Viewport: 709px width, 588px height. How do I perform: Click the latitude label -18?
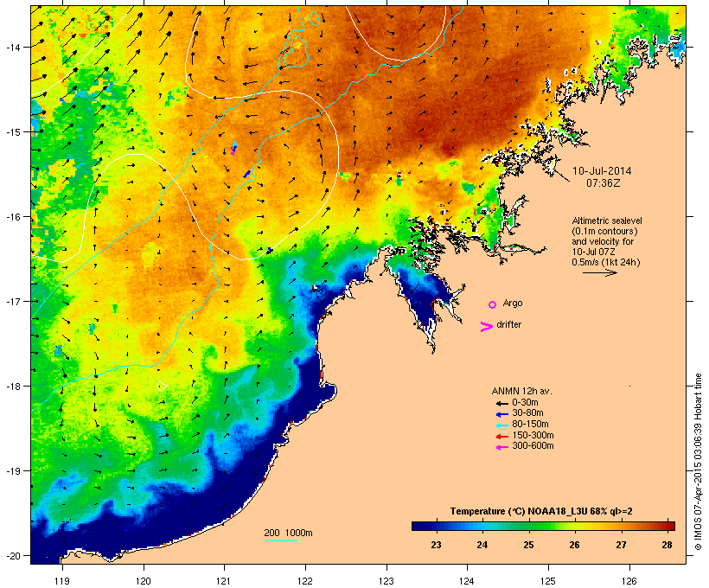tap(12, 387)
